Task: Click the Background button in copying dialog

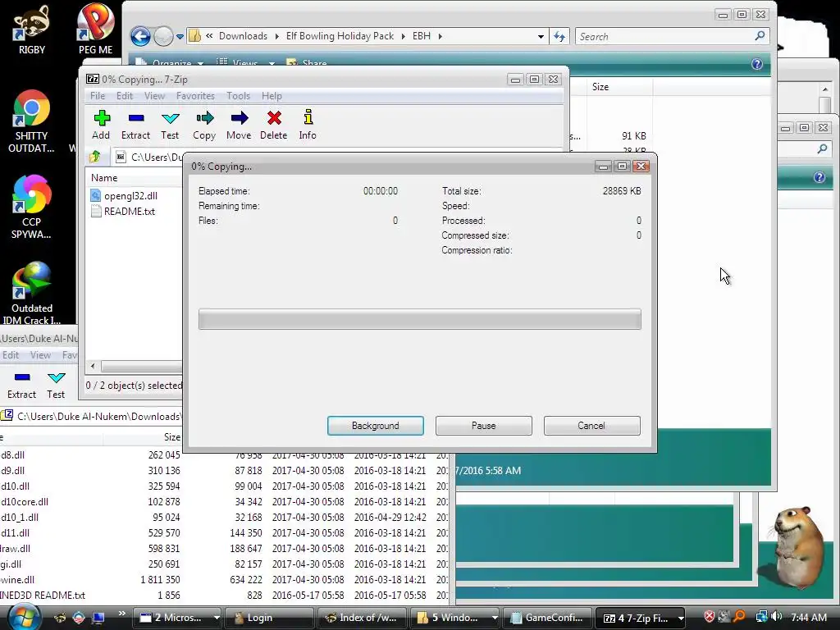Action: (x=376, y=426)
